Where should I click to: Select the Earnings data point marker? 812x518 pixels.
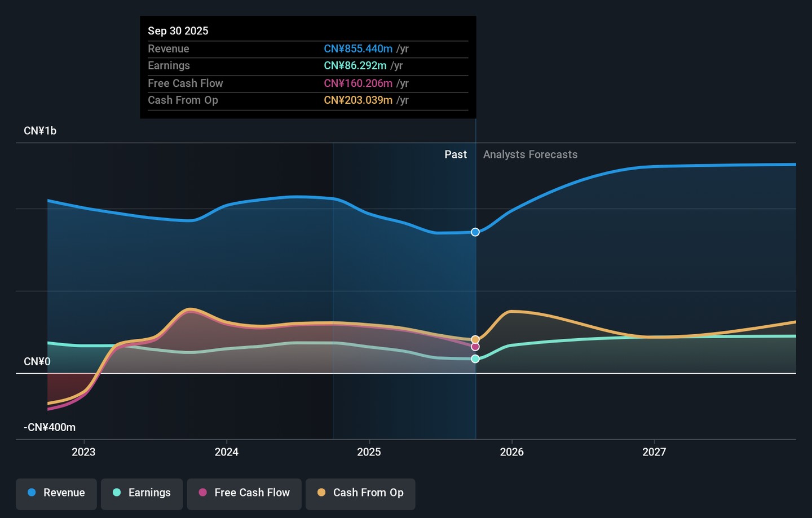(x=475, y=358)
